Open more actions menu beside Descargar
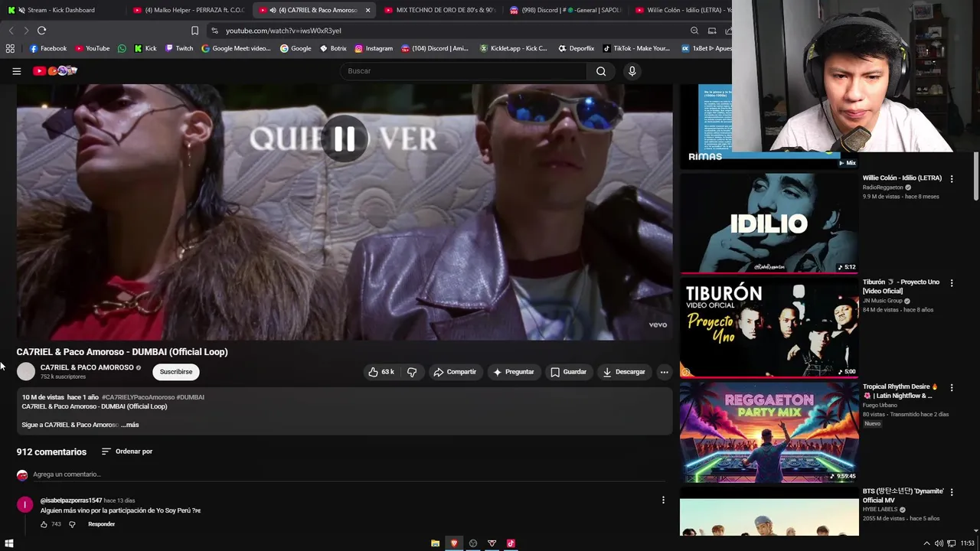Screen dimensions: 980x551 [x=665, y=372]
